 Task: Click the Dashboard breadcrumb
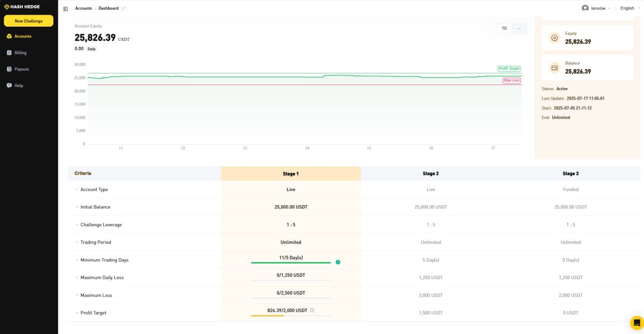tap(109, 9)
